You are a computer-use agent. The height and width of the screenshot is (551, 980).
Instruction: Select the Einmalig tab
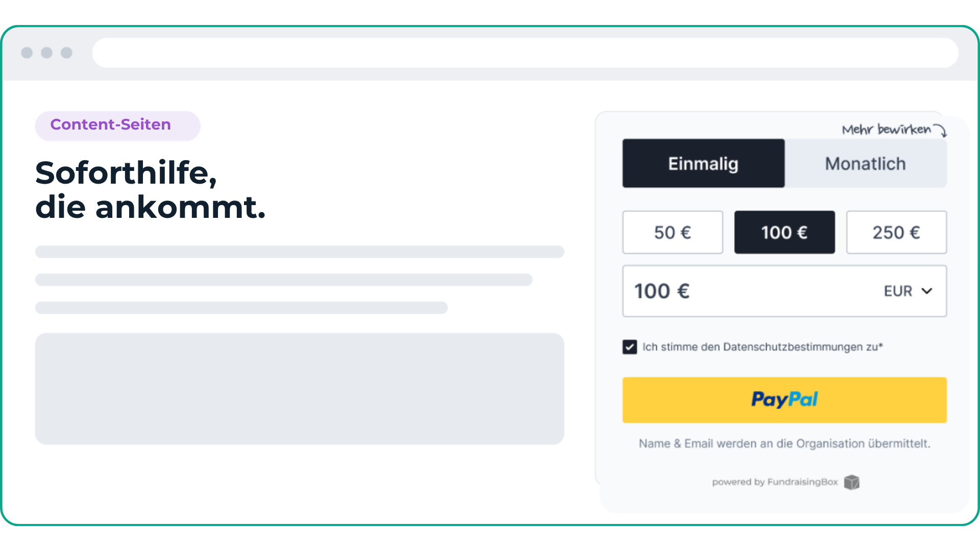[x=703, y=163]
